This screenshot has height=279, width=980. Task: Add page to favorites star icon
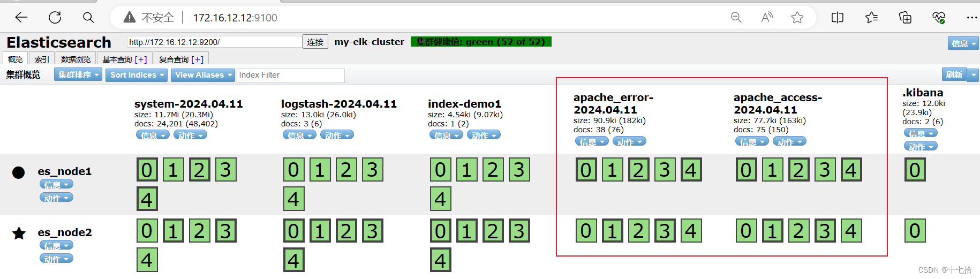[x=797, y=18]
